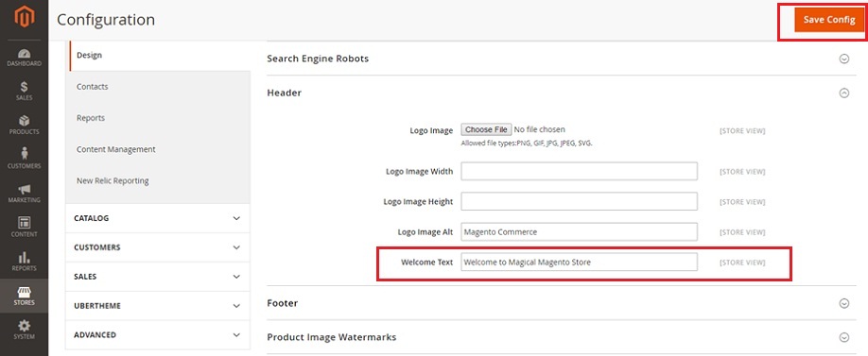Click the Welcome Text label
The height and width of the screenshot is (356, 868).
pos(426,262)
